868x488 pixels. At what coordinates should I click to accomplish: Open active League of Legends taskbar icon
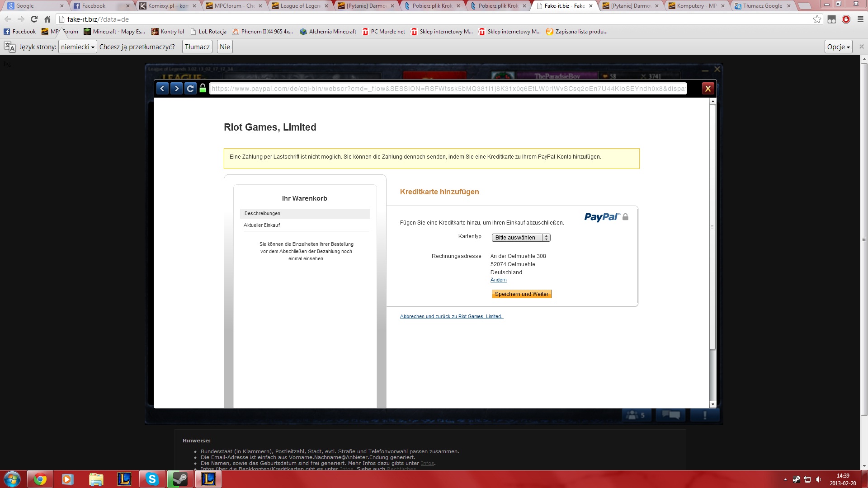coord(208,479)
